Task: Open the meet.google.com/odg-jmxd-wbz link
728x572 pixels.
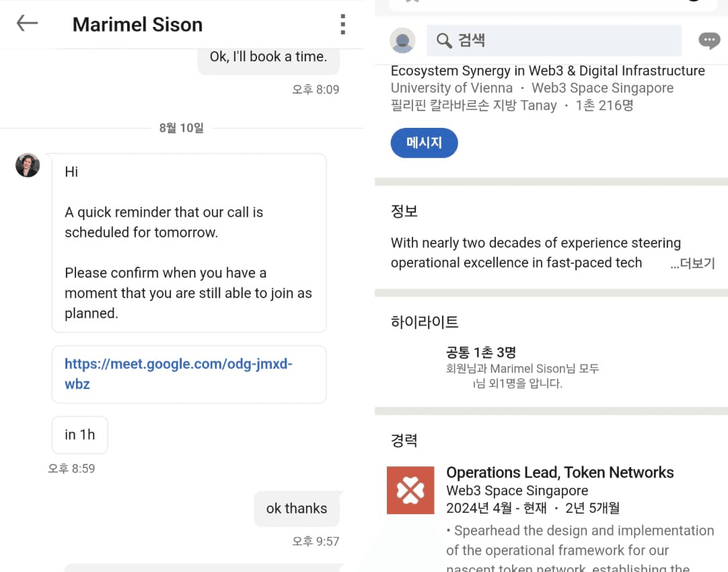Action: pyautogui.click(x=178, y=373)
